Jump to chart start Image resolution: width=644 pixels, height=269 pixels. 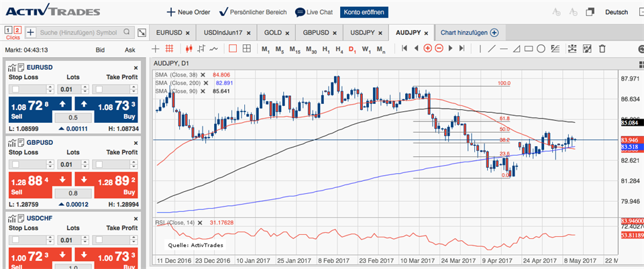[404, 49]
